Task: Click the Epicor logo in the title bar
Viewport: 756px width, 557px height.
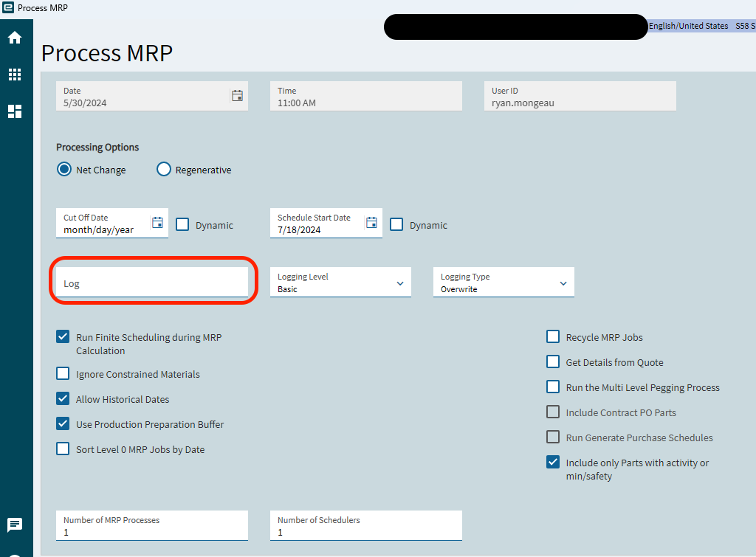Action: [8, 7]
